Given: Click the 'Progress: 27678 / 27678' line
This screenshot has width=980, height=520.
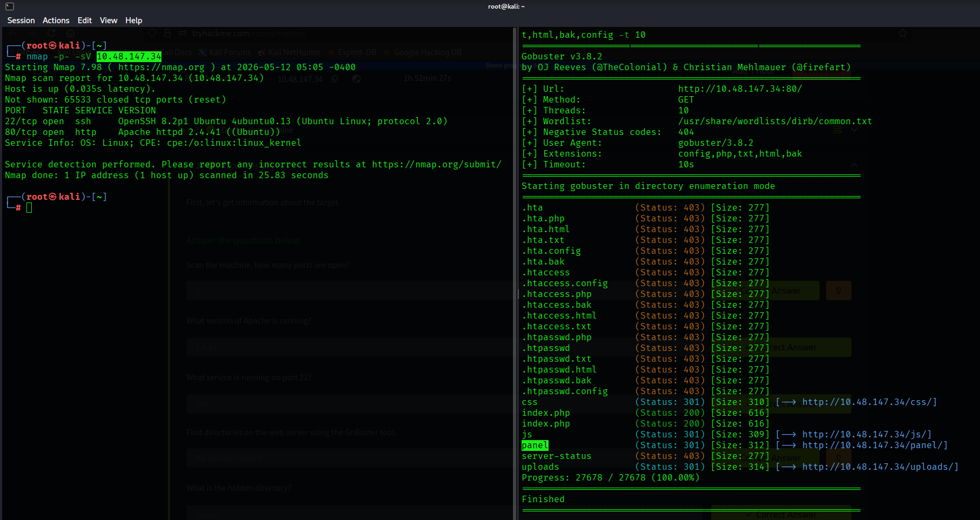Looking at the screenshot, I should pyautogui.click(x=611, y=477).
